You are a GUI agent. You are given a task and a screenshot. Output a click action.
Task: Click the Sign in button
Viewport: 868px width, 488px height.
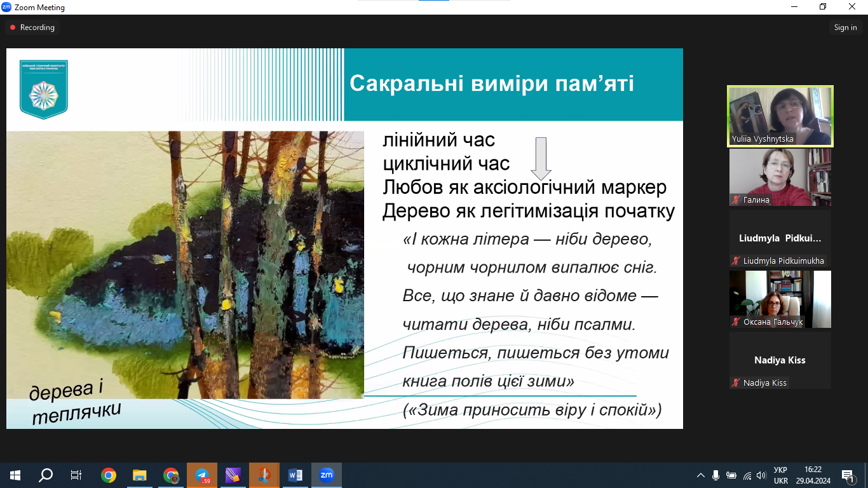[x=845, y=27]
